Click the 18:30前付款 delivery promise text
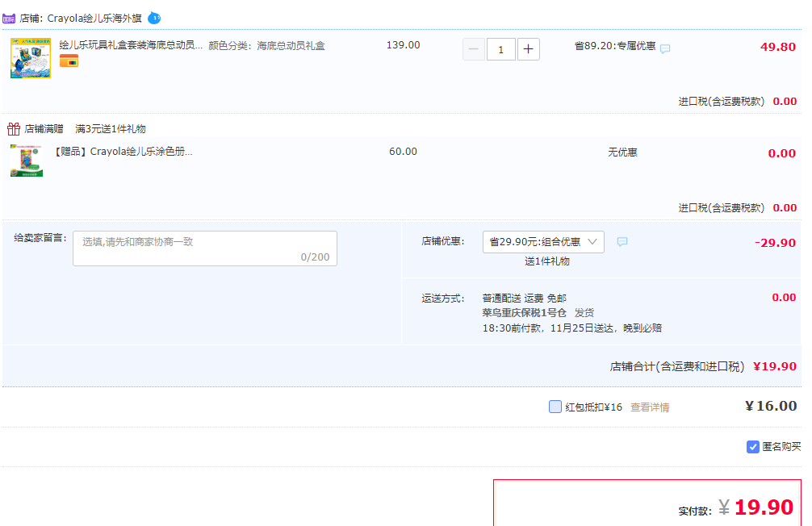This screenshot has height=526, width=812. tap(571, 328)
